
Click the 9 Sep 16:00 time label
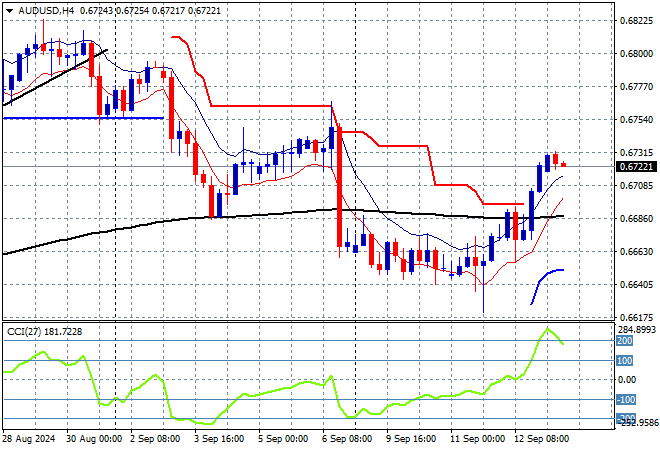click(410, 439)
